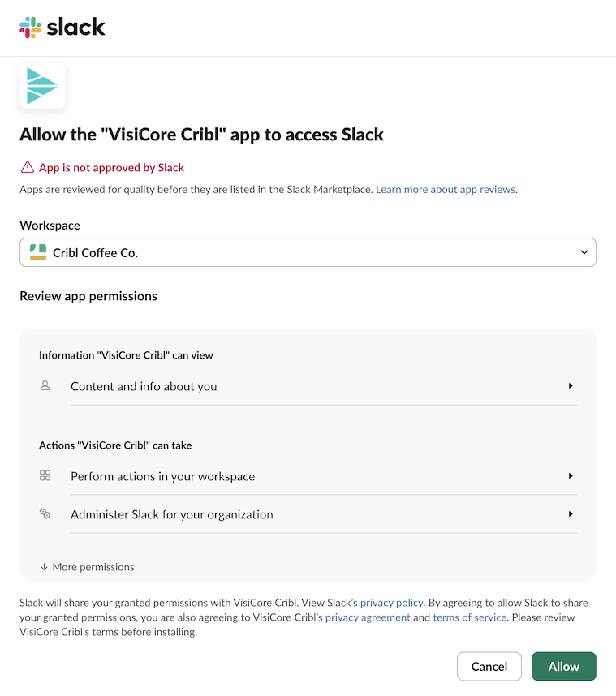The image size is (616, 696).
Task: Expand Perform actions in your workspace
Action: pos(571,475)
